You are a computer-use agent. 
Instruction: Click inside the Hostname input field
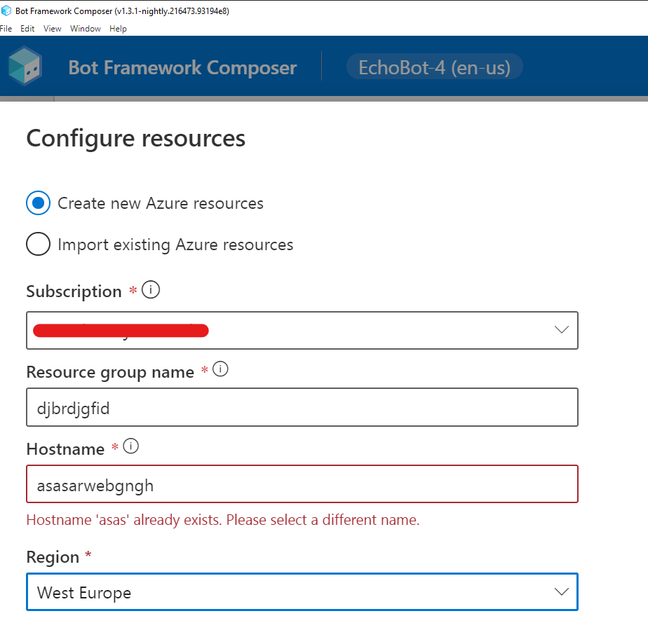[302, 484]
